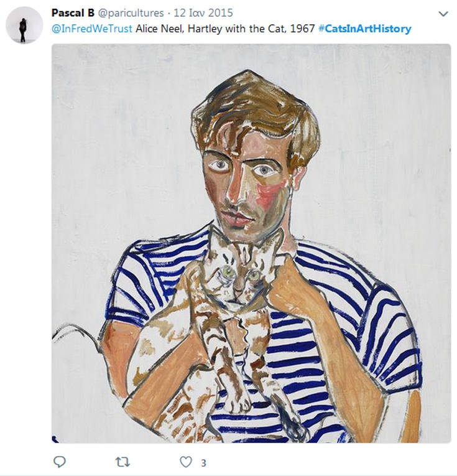
Task: Open the @paricultures handle link
Action: pyautogui.click(x=131, y=13)
